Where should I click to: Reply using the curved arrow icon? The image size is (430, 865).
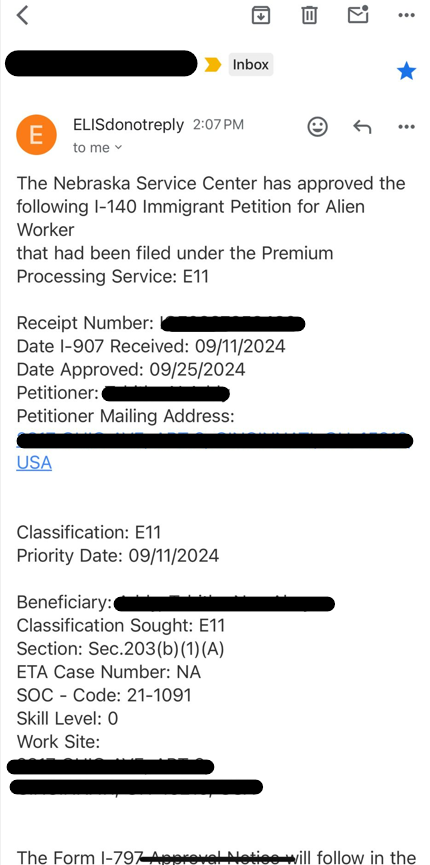coord(362,127)
